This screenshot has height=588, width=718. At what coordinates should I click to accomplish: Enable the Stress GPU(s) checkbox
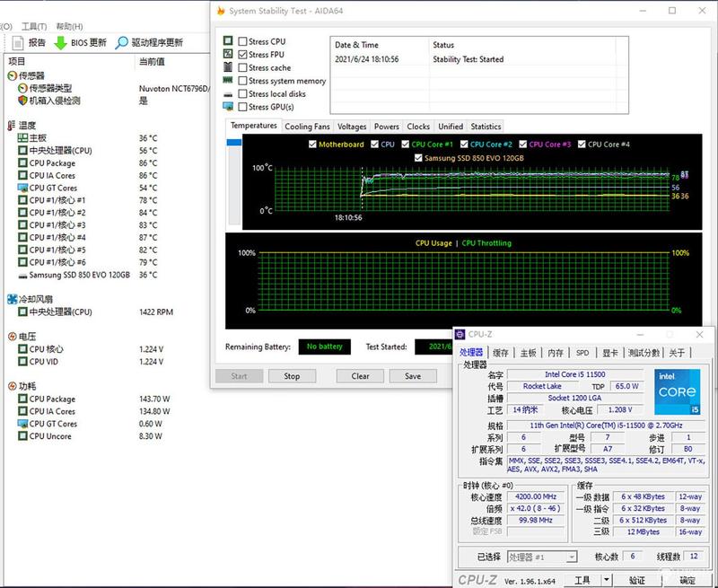pyautogui.click(x=242, y=107)
